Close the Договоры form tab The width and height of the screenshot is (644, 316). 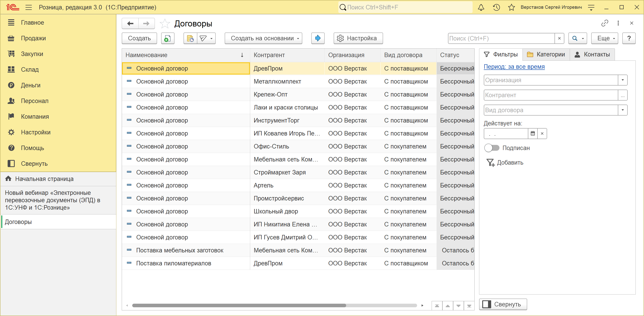point(632,23)
